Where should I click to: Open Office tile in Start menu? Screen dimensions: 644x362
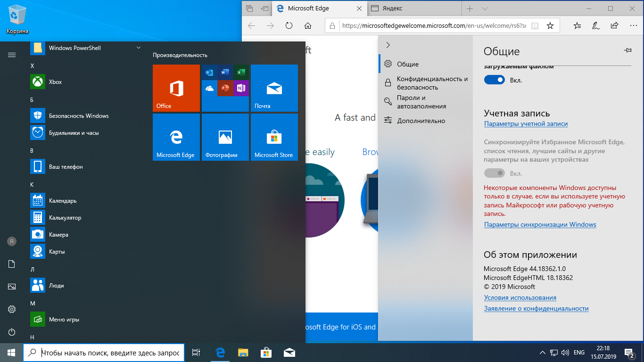[176, 88]
